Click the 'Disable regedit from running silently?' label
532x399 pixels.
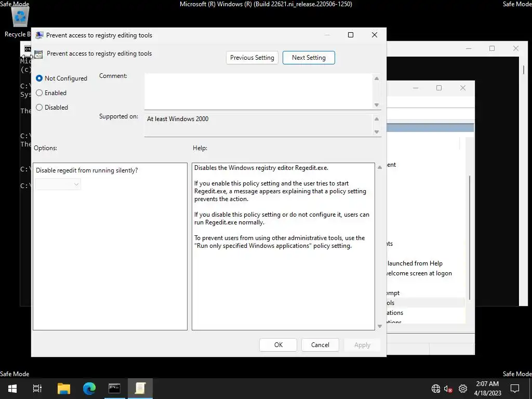87,170
